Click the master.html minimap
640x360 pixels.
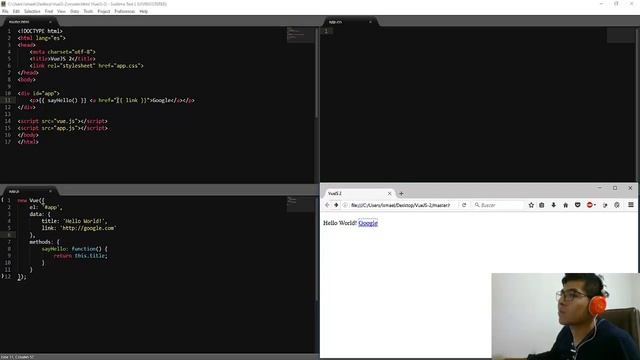[300, 35]
